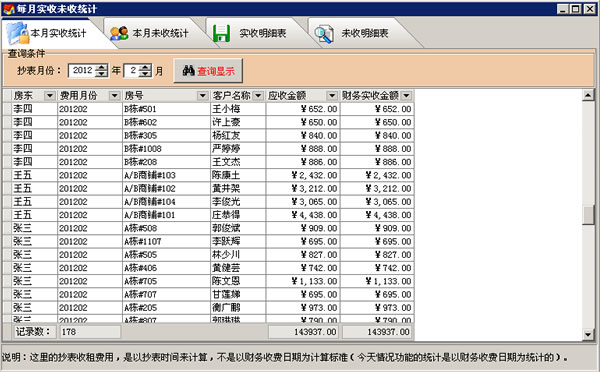Click the folder icon on 本月实收统计 tab
Screen dimensions: 600x372
(x=18, y=33)
